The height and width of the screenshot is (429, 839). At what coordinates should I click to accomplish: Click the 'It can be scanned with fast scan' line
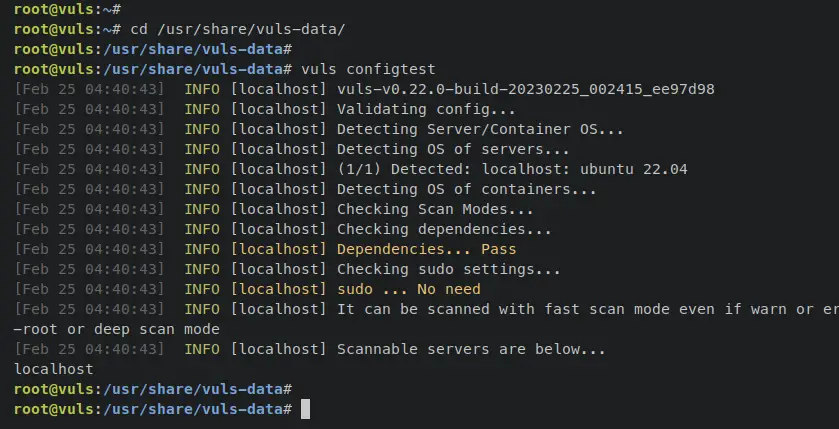pyautogui.click(x=588, y=309)
